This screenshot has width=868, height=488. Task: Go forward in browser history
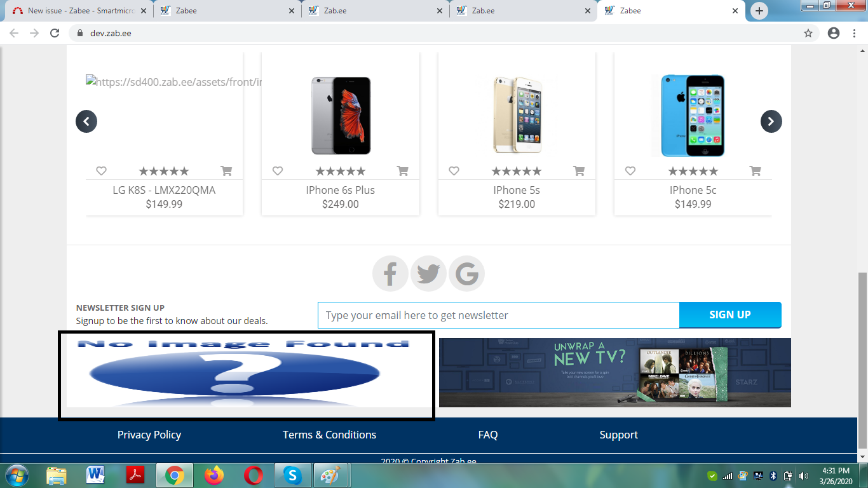click(34, 33)
